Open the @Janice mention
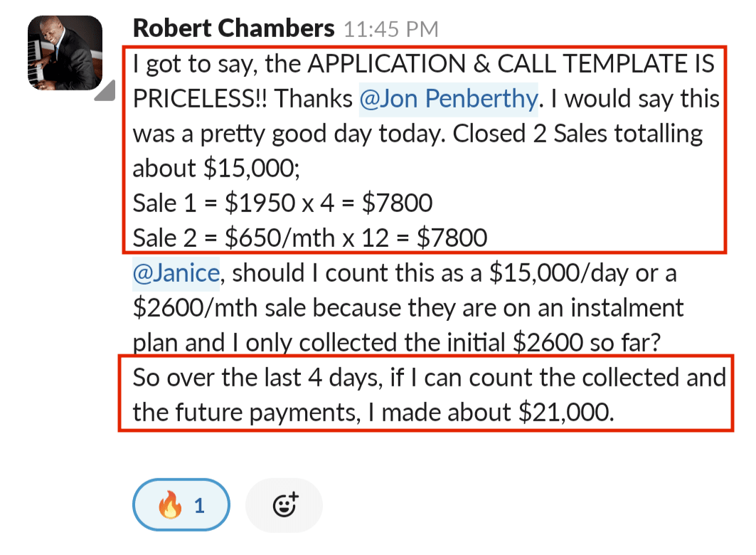The width and height of the screenshot is (756, 555). [x=176, y=273]
